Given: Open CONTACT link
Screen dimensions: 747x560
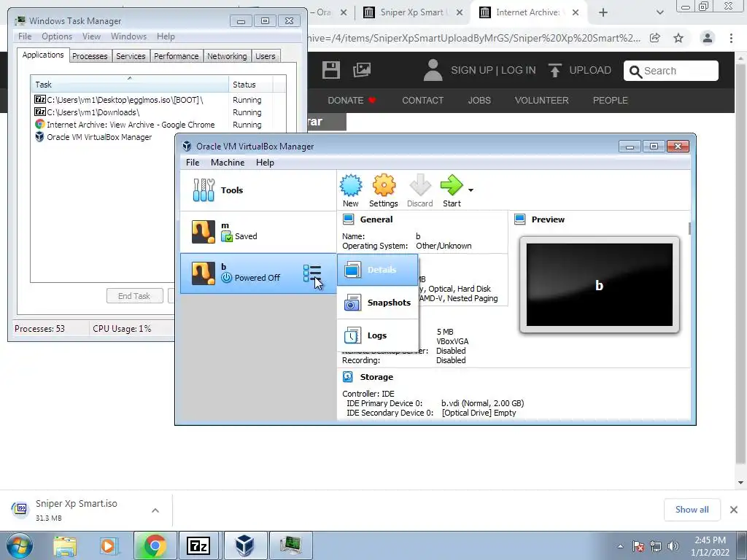Looking at the screenshot, I should tap(422, 101).
